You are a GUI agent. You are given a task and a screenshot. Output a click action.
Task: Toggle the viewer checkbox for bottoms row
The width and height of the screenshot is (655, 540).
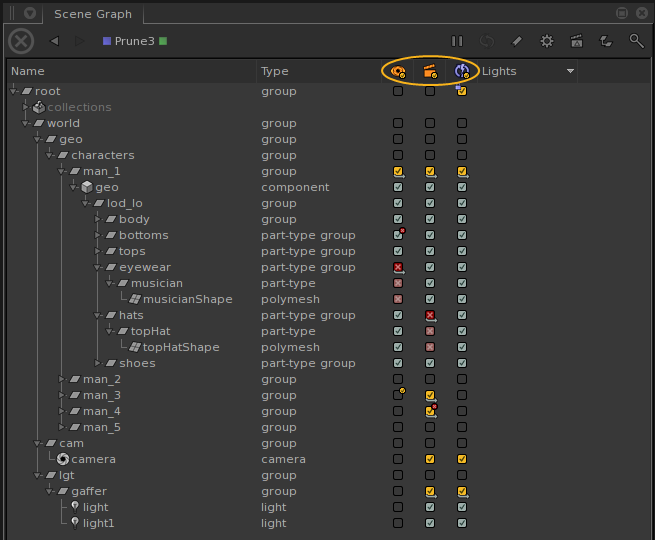click(398, 236)
